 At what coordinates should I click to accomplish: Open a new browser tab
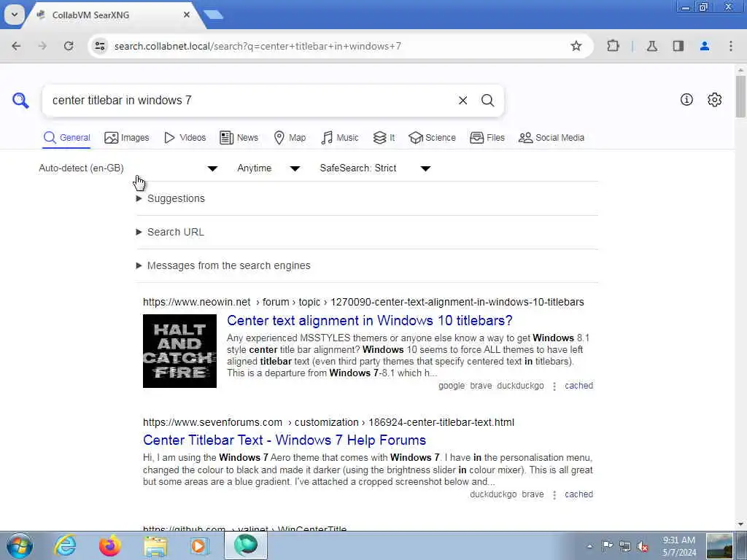coord(214,15)
